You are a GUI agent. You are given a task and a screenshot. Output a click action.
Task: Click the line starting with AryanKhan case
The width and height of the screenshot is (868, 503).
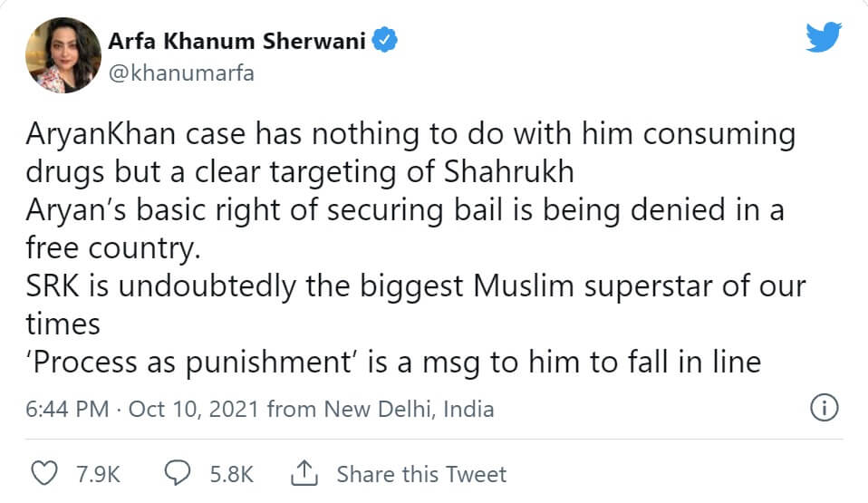click(x=410, y=135)
